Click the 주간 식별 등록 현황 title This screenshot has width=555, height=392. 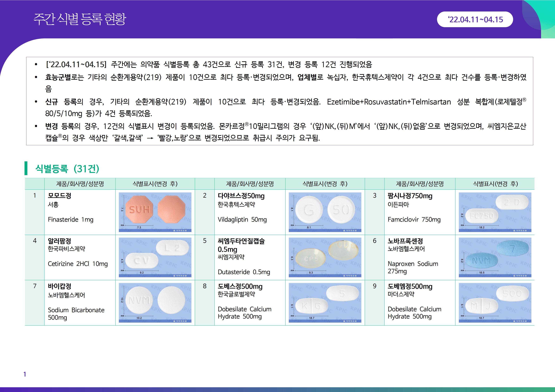[x=80, y=19]
